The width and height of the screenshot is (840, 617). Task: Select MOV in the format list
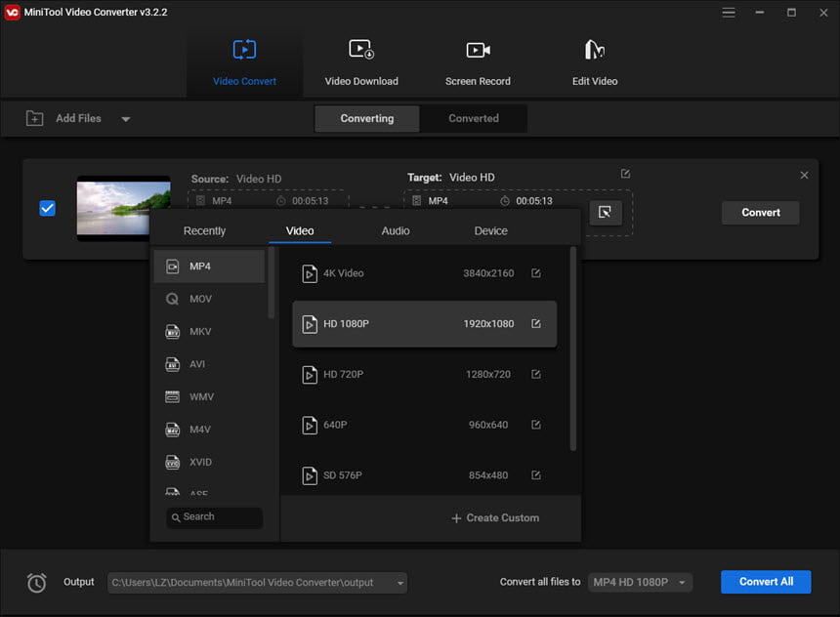tap(209, 299)
